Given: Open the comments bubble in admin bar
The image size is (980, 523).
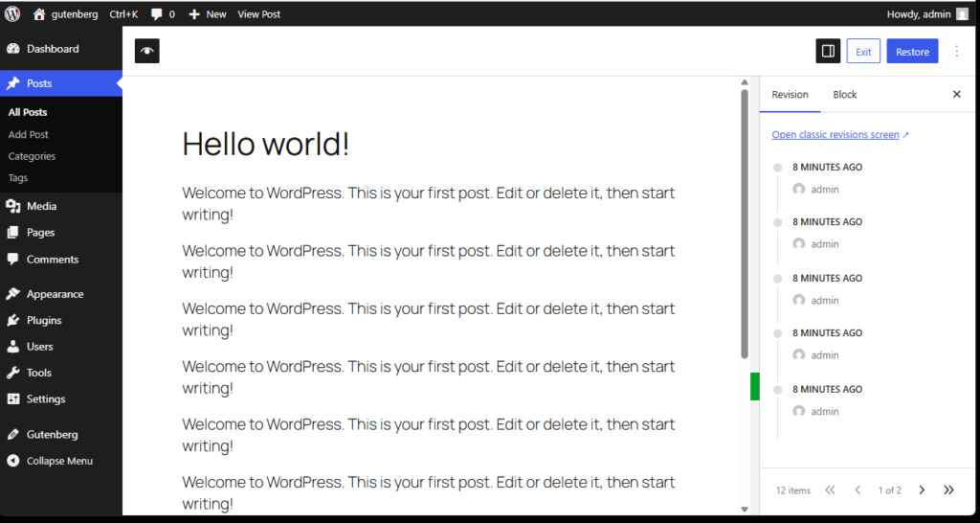Looking at the screenshot, I should (157, 14).
